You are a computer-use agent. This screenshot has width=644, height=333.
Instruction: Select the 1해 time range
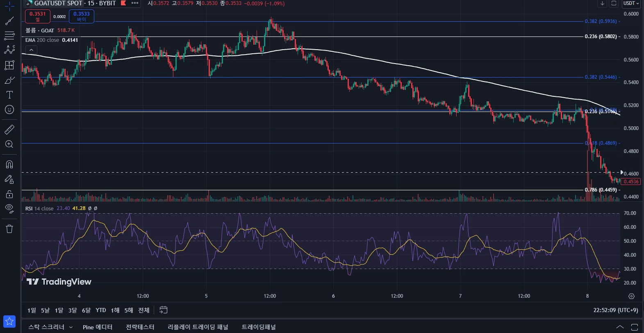(x=115, y=310)
